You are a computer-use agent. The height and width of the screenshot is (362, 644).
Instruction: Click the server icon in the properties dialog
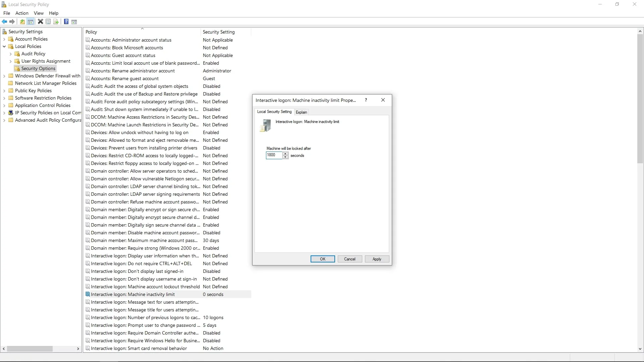point(265,126)
